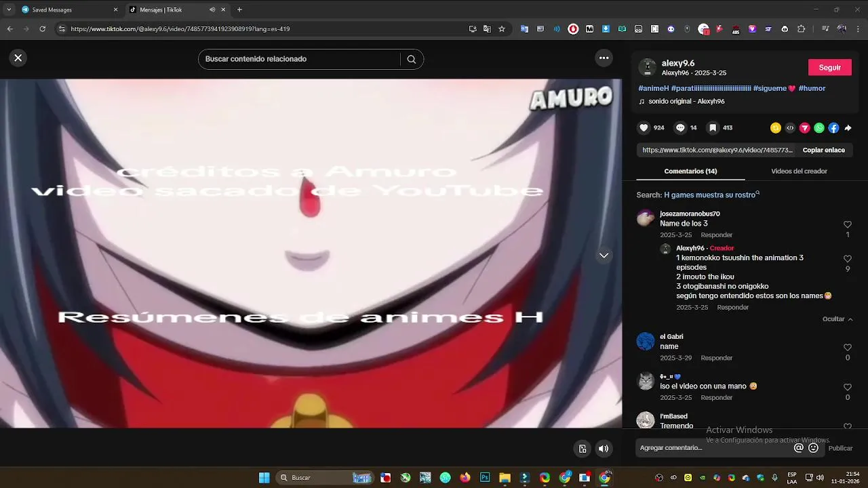Share to Facebook icon
This screenshot has width=868, height=488.
(x=833, y=127)
